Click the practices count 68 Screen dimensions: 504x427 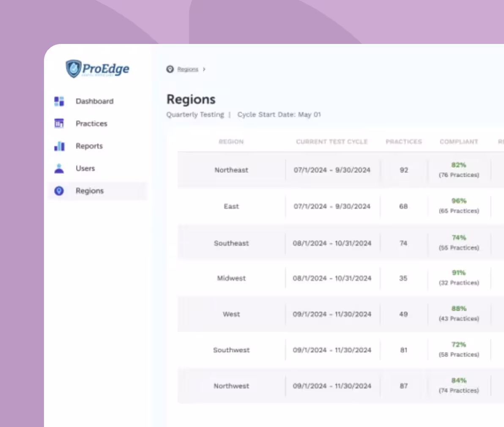click(x=404, y=206)
